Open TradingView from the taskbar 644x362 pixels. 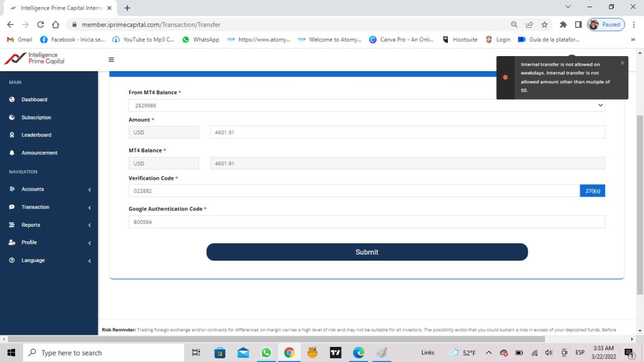[x=336, y=352]
